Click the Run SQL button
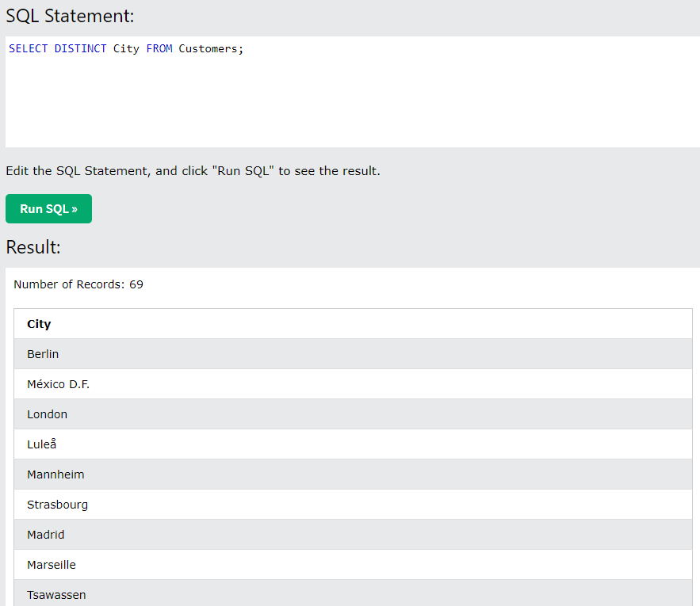Image resolution: width=700 pixels, height=606 pixels. click(x=48, y=208)
